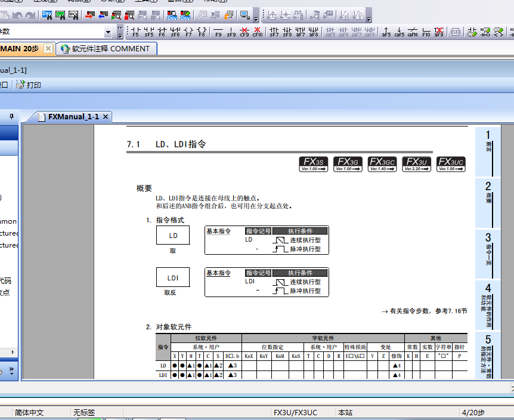Open the parameter combo box dropdown

pyautogui.click(x=108, y=32)
